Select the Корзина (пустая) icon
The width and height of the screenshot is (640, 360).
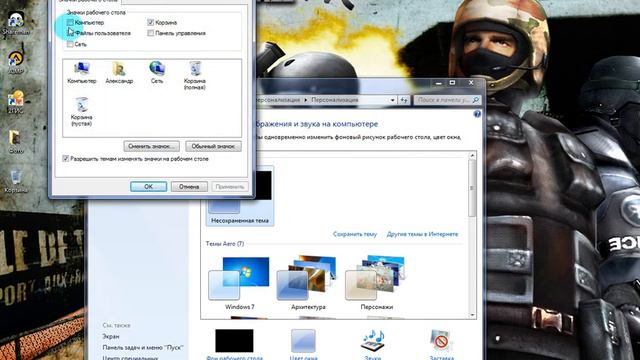tap(82, 111)
